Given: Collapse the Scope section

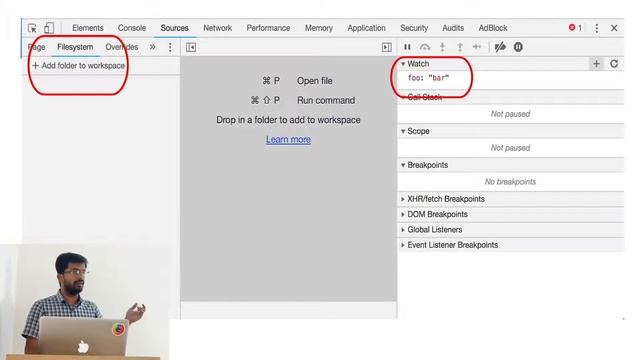Looking at the screenshot, I should pos(416,131).
